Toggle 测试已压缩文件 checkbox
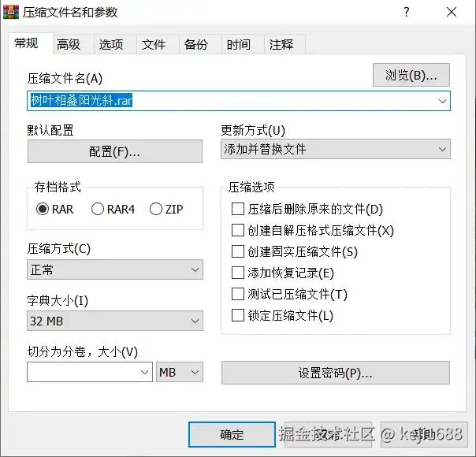The height and width of the screenshot is (457, 476). [238, 295]
